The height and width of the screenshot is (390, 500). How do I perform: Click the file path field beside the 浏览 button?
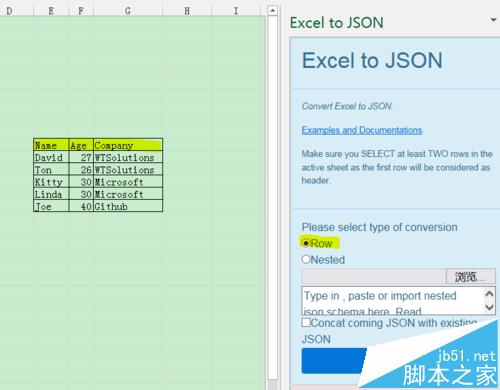[x=374, y=276]
